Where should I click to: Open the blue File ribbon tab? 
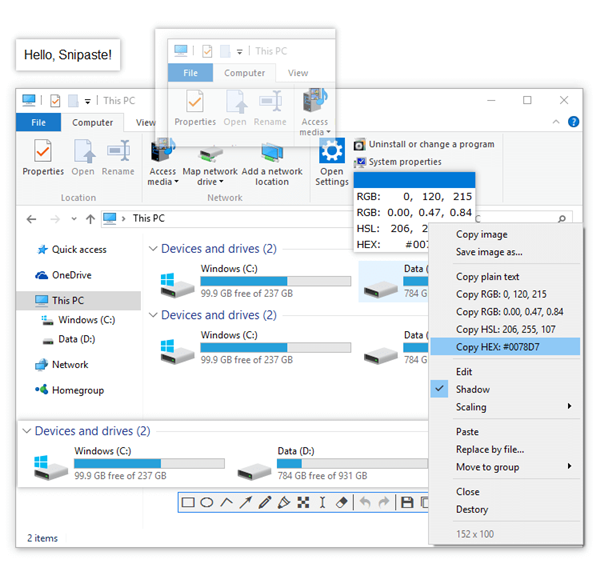tap(39, 122)
